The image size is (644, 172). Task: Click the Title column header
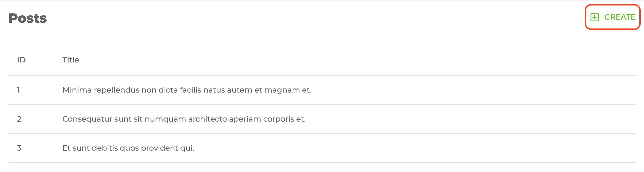point(71,60)
